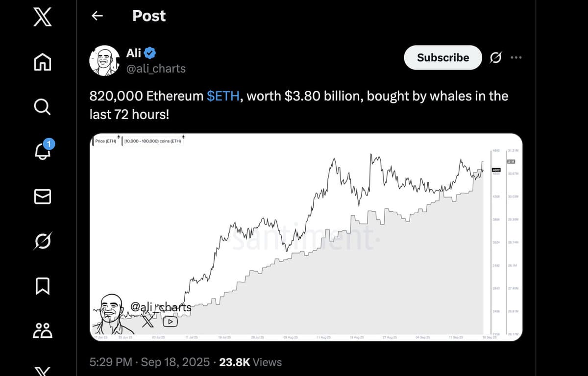The height and width of the screenshot is (376, 588).
Task: Open Notifications with the bell icon
Action: [43, 151]
